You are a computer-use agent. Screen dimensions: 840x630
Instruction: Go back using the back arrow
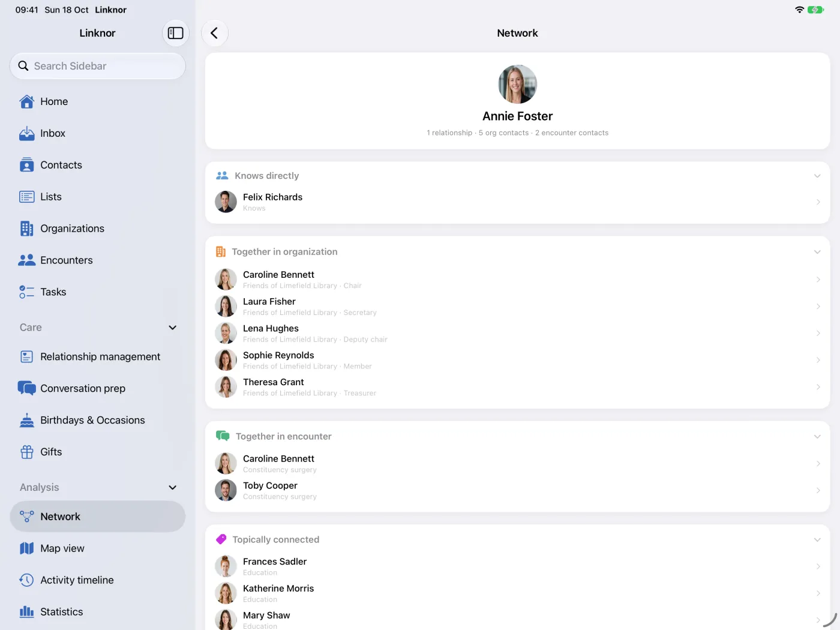(x=214, y=33)
